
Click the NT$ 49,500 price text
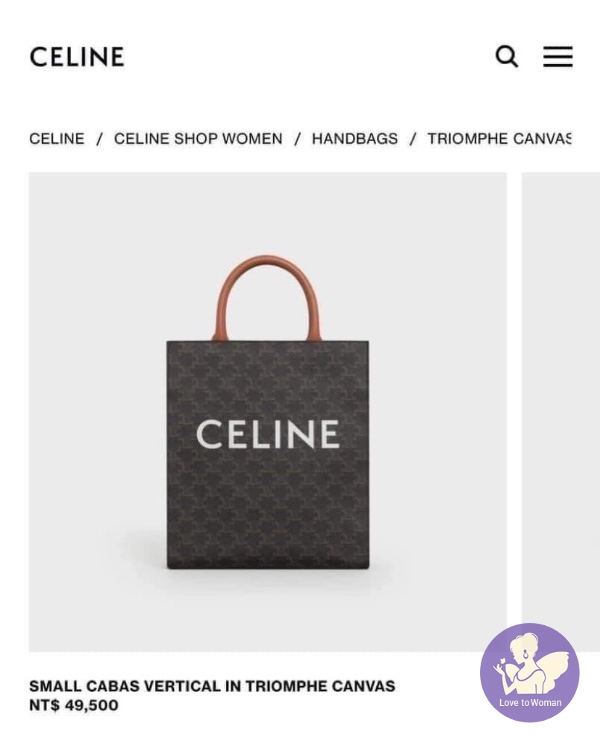click(74, 705)
